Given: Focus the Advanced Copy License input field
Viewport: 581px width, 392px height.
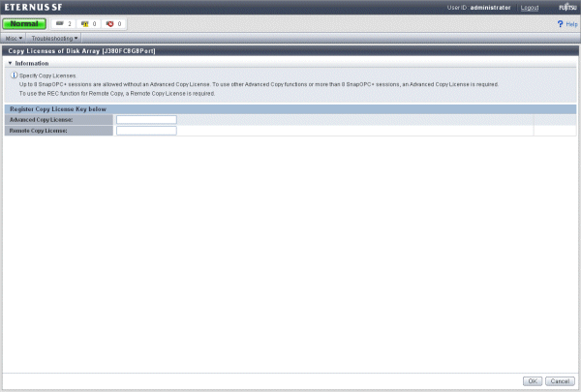Looking at the screenshot, I should [146, 120].
